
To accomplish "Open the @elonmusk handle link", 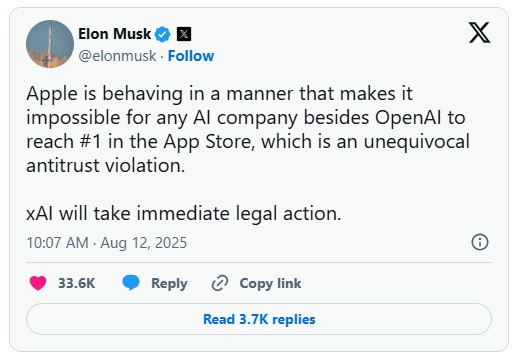I will [x=117, y=56].
